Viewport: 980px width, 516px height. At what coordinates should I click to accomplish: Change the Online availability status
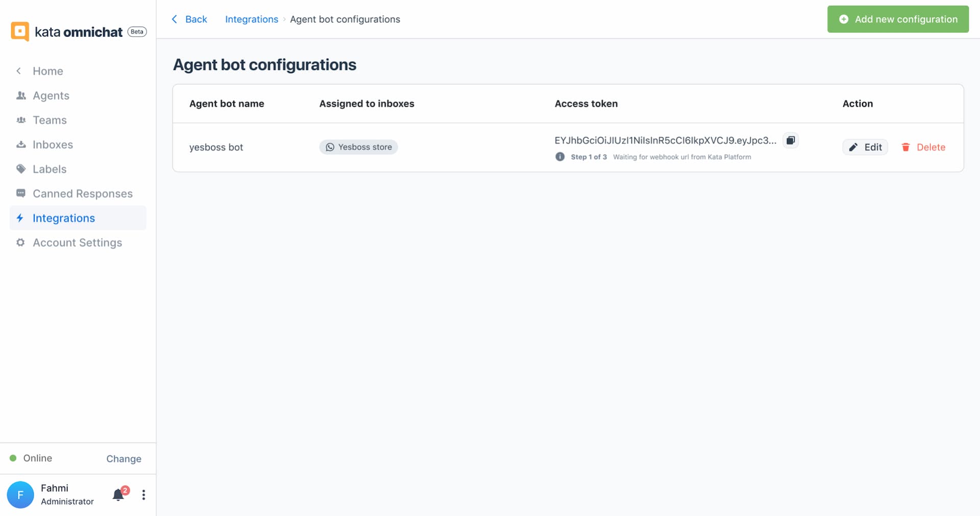124,458
